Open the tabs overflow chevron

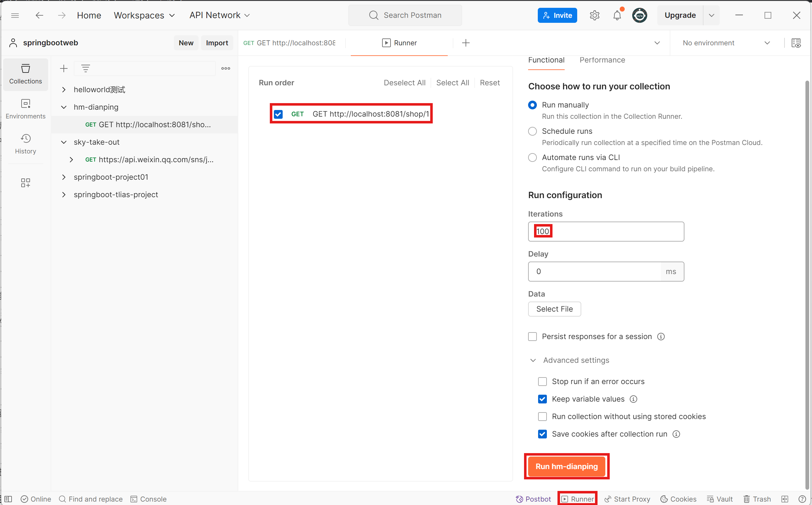(657, 43)
